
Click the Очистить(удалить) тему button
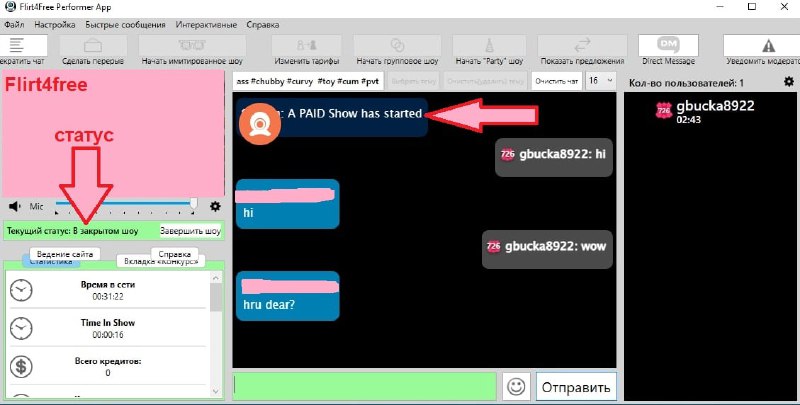pos(485,81)
